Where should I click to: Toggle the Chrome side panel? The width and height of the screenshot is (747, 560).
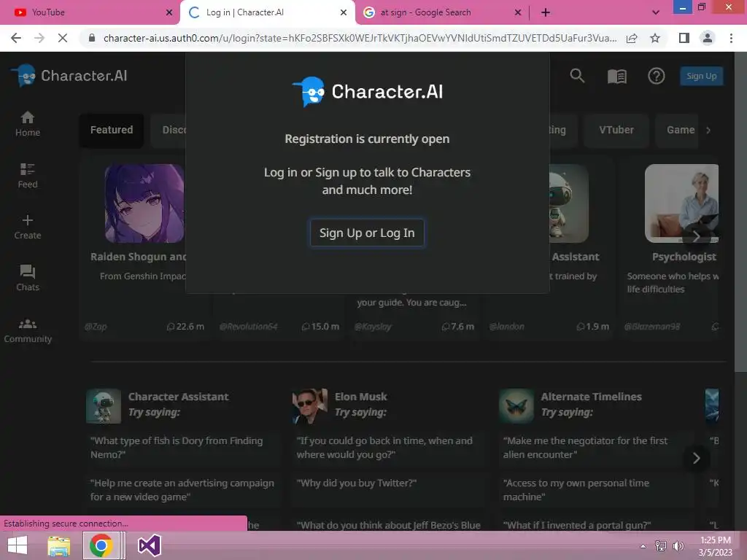[x=684, y=38]
